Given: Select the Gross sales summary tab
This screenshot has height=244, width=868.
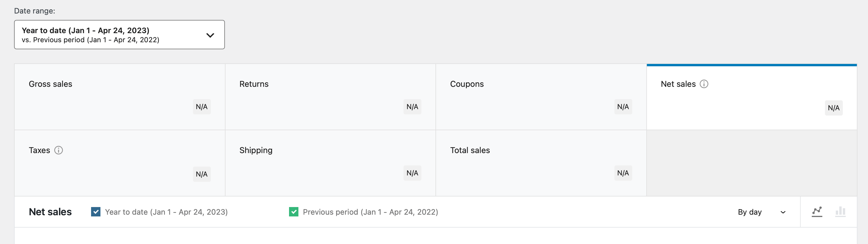Looking at the screenshot, I should click(x=119, y=97).
